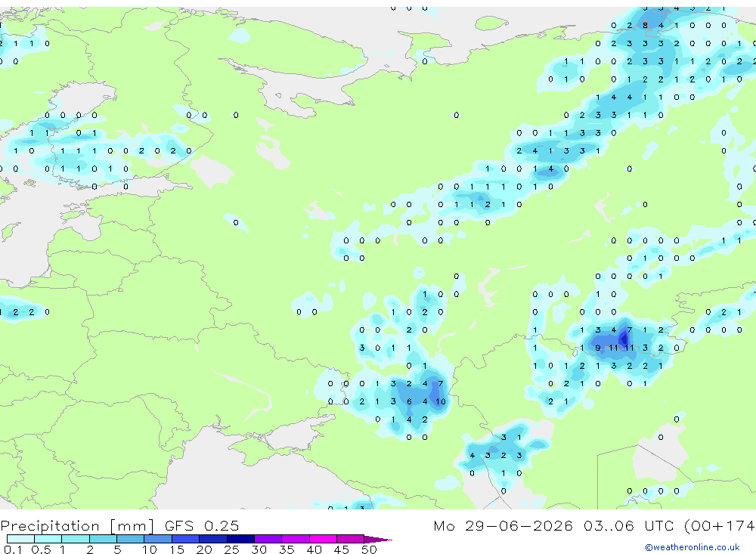
Task: Click the '6' precipitation value on the map
Action: pyautogui.click(x=409, y=401)
